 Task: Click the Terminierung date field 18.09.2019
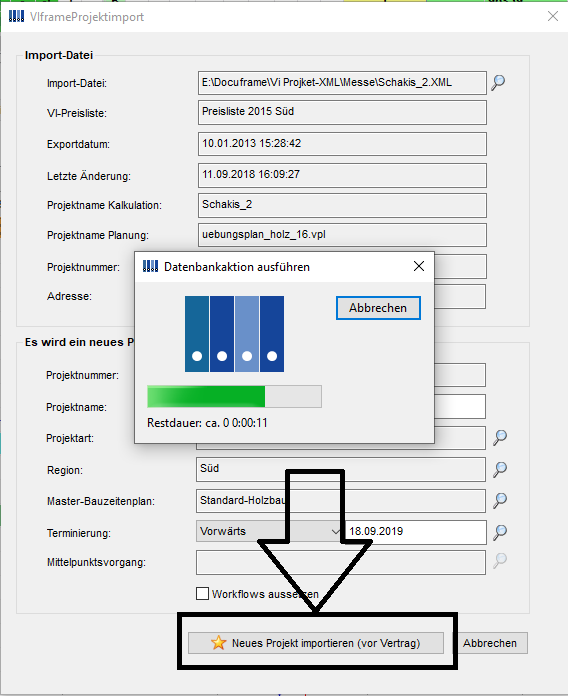[x=415, y=532]
